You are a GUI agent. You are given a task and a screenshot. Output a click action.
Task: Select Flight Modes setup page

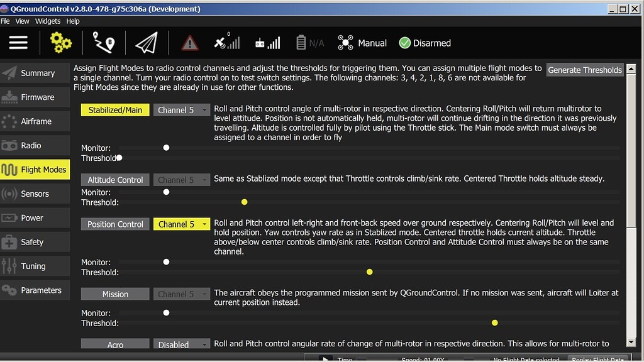[x=35, y=170]
